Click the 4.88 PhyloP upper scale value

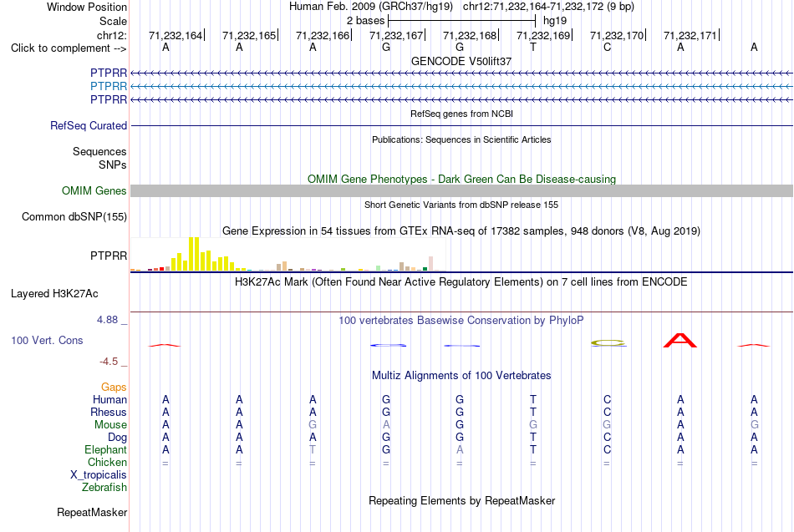click(107, 319)
